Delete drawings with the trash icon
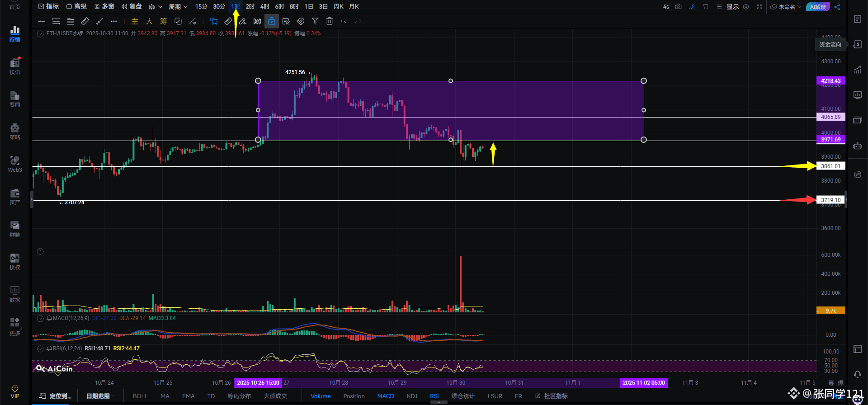 (330, 21)
